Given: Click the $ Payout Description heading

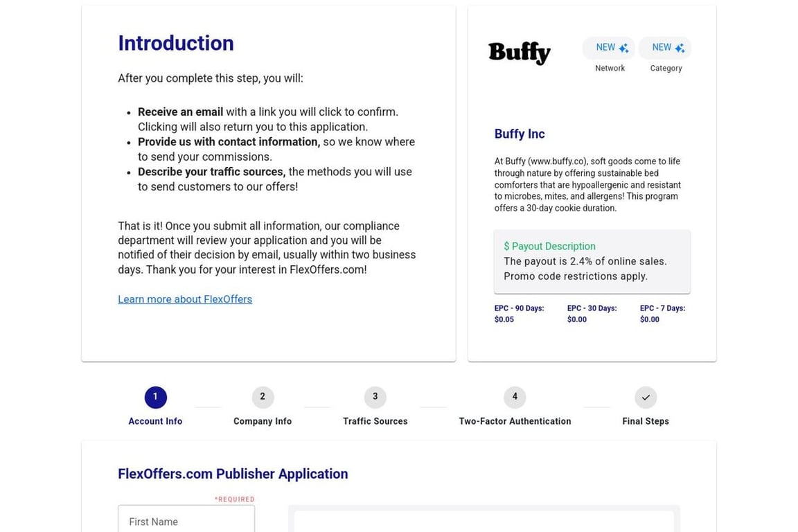Looking at the screenshot, I should click(549, 247).
